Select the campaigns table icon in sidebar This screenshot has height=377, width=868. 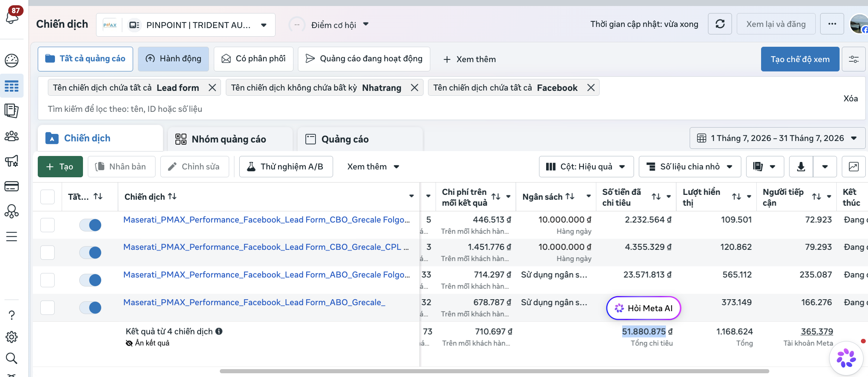[12, 86]
